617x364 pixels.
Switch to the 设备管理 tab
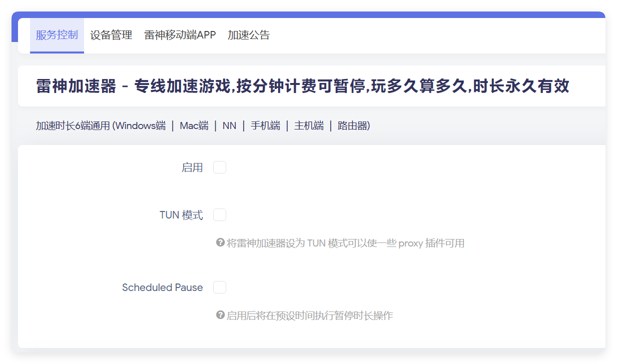[111, 35]
